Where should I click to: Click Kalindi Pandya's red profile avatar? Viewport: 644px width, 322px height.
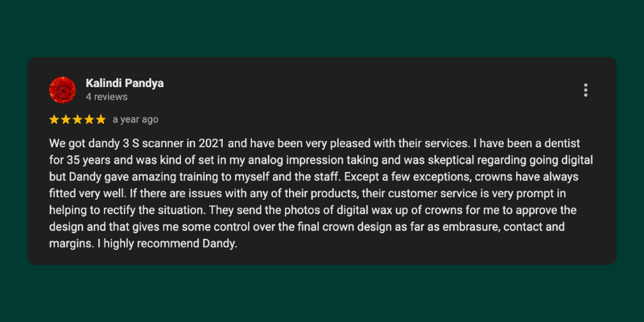click(63, 89)
